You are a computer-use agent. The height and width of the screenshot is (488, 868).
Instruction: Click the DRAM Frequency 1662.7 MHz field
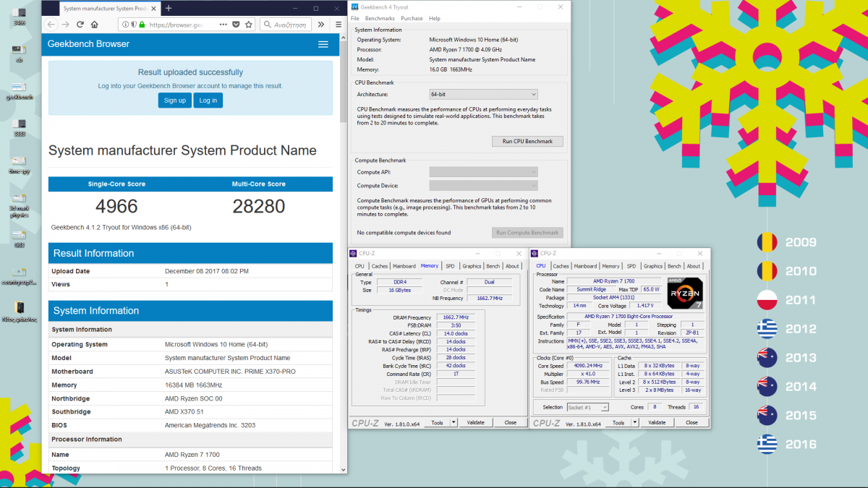click(456, 317)
